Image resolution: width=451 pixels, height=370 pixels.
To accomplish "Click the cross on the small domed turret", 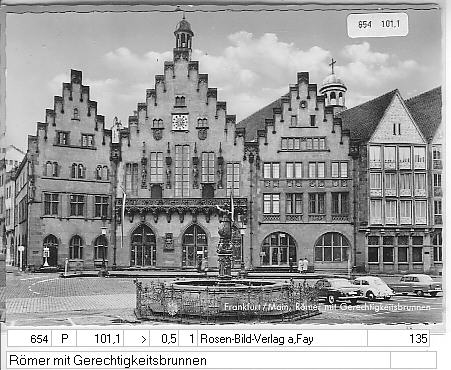I will pos(332,66).
